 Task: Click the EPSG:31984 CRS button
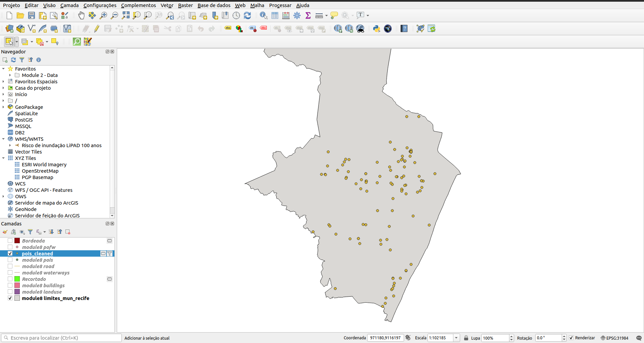pos(614,338)
